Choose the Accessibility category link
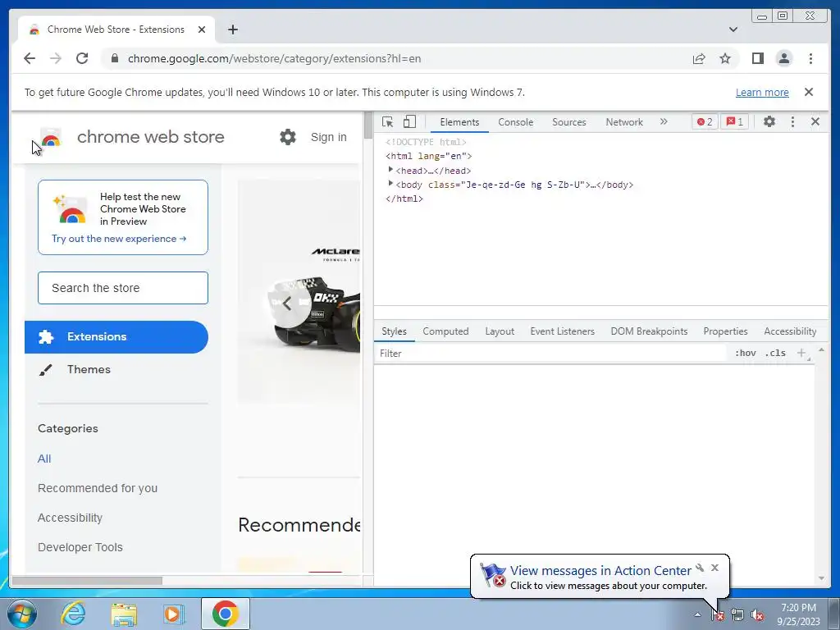This screenshot has height=630, width=840. coord(70,518)
